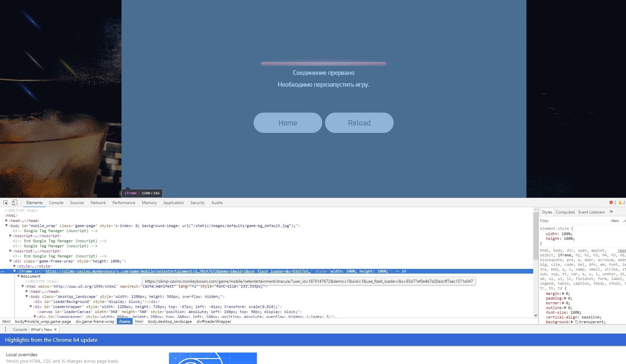Click the Reload button in the game
This screenshot has height=364, width=626.
pos(359,123)
